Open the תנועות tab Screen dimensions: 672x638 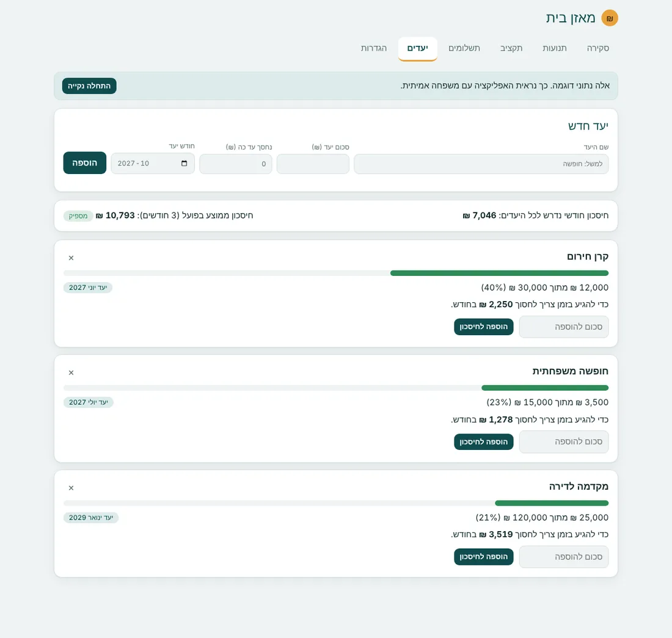pos(555,48)
